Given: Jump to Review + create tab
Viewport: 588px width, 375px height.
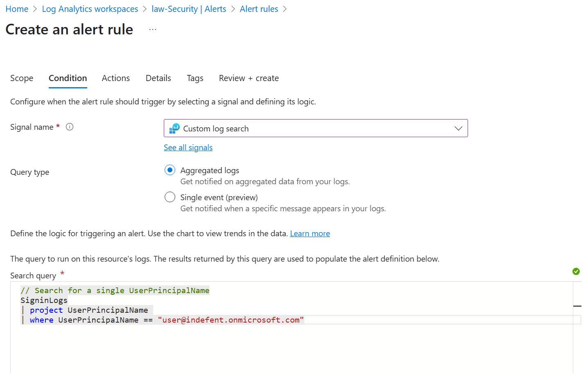Looking at the screenshot, I should [x=249, y=78].
